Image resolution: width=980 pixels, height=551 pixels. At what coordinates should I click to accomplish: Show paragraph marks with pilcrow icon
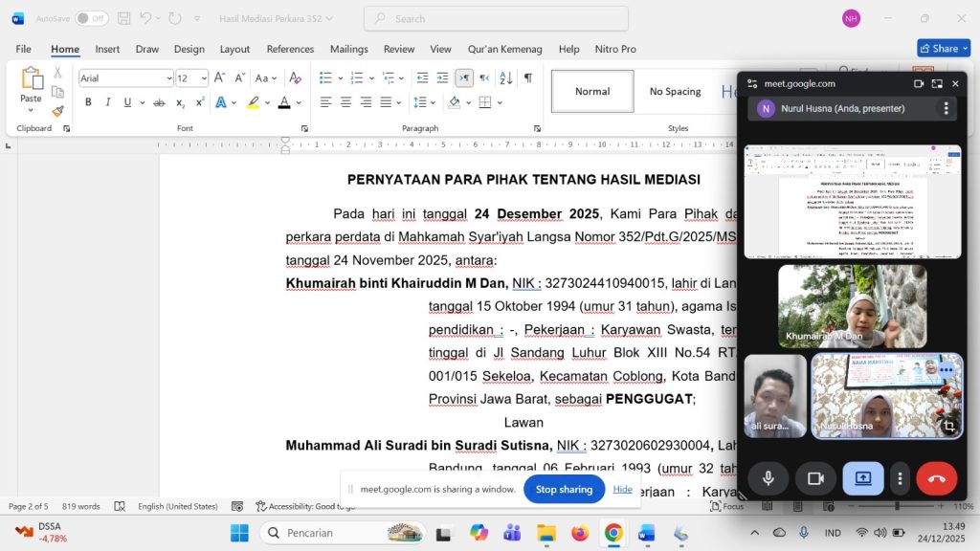tap(527, 78)
